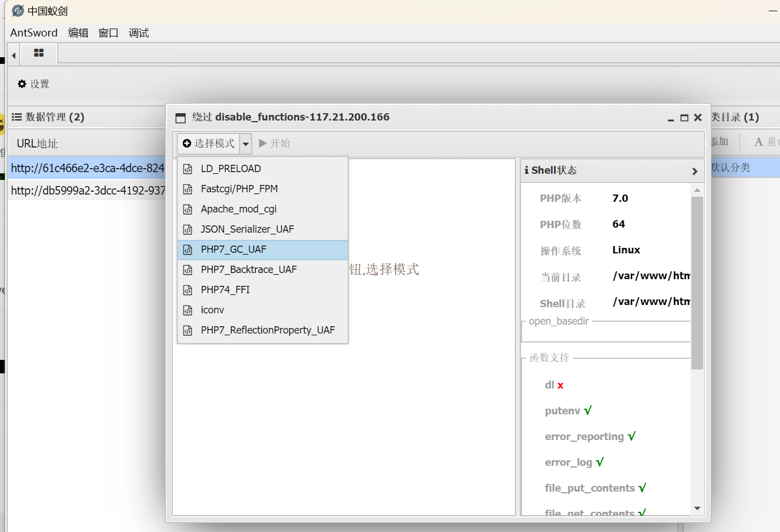This screenshot has width=780, height=532.
Task: Close the 绕过 disable_functions dialog
Action: (x=698, y=117)
